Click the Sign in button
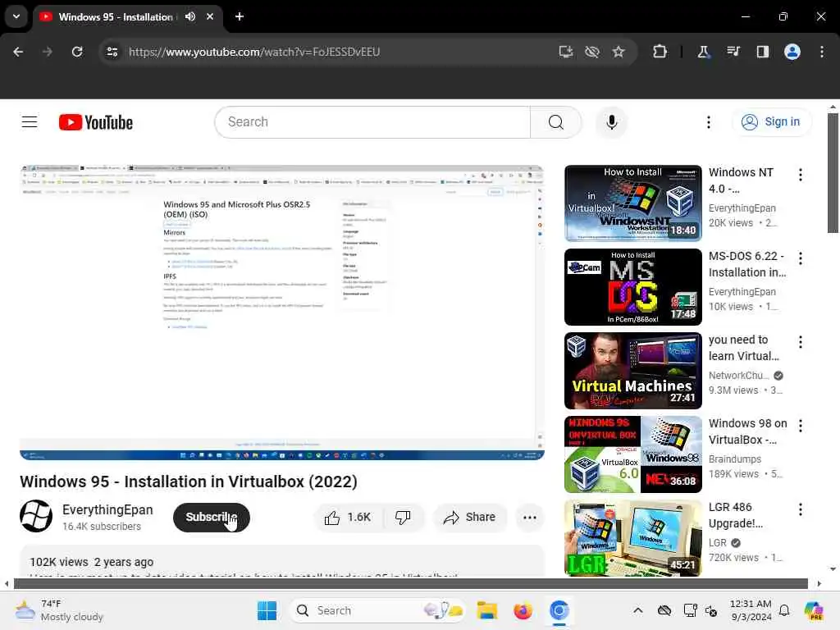Image resolution: width=840 pixels, height=630 pixels. point(771,122)
